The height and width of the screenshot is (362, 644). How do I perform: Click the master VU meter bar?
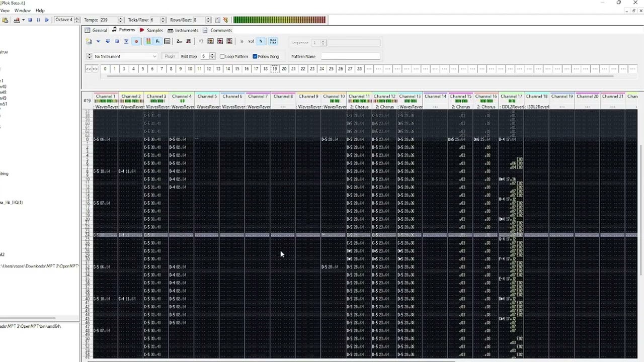[x=279, y=20]
